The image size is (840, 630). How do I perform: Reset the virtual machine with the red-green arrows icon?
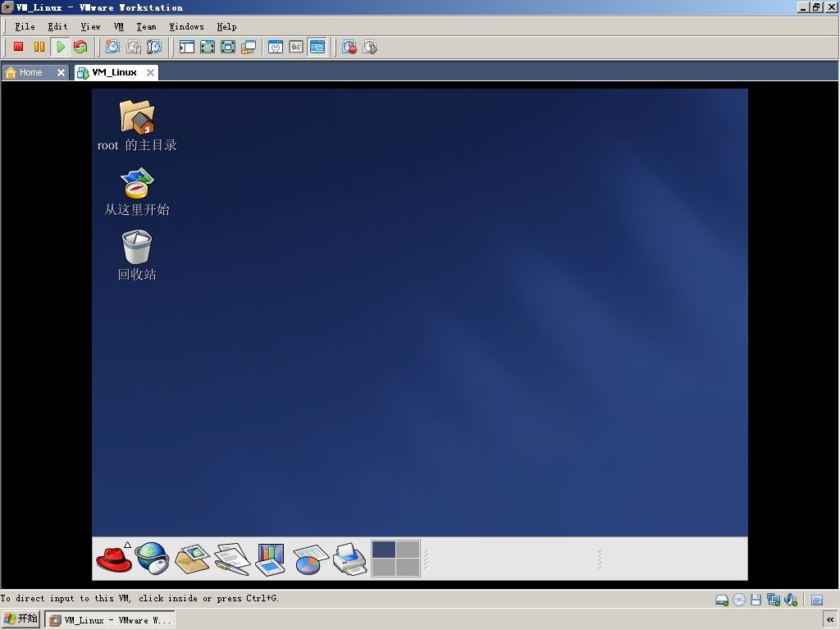pyautogui.click(x=80, y=47)
